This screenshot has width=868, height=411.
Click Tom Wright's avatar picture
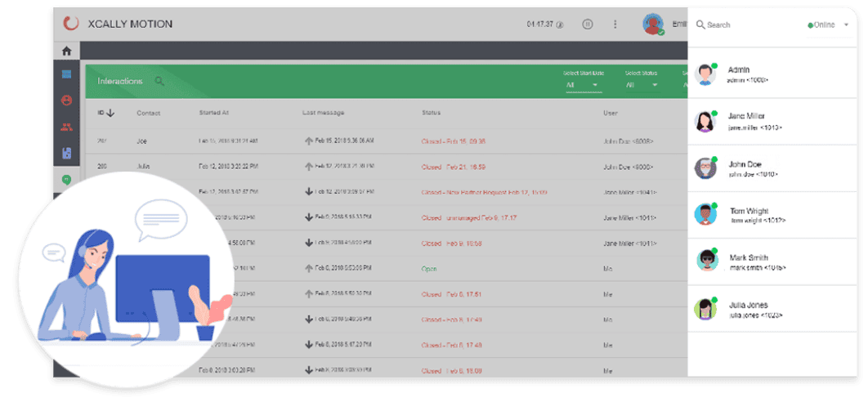click(x=705, y=215)
